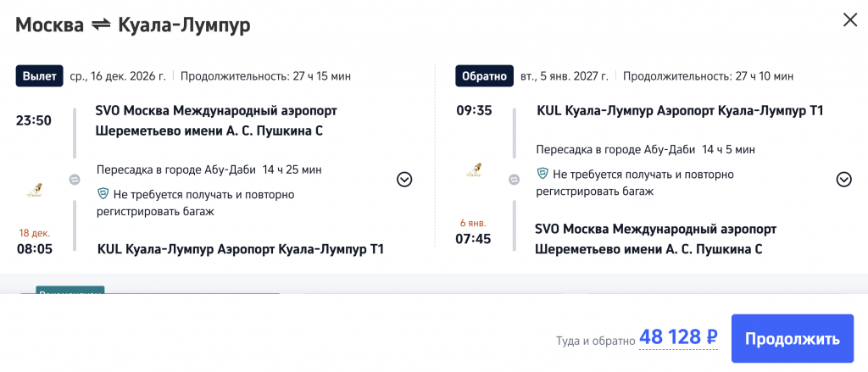Click the outbound layover stop marker icon
This screenshot has width=868, height=372.
tap(74, 180)
